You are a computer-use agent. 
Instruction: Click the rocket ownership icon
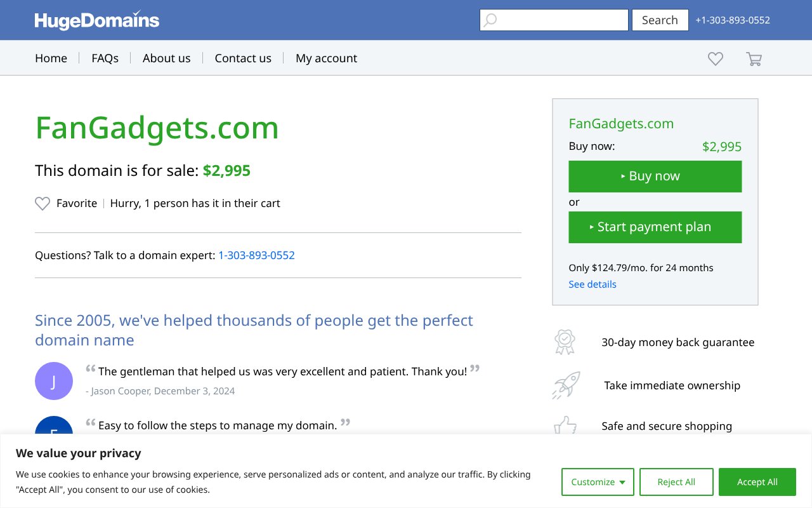point(565,385)
